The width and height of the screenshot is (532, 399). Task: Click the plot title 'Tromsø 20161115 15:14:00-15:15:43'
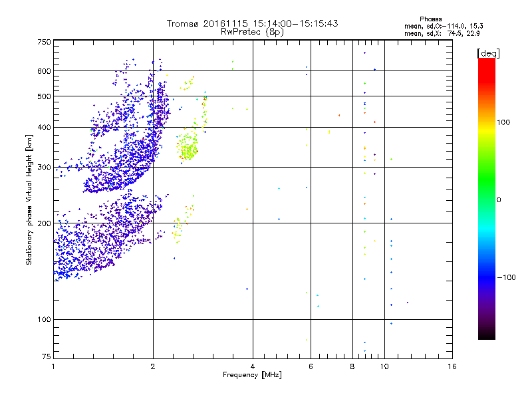pos(252,23)
